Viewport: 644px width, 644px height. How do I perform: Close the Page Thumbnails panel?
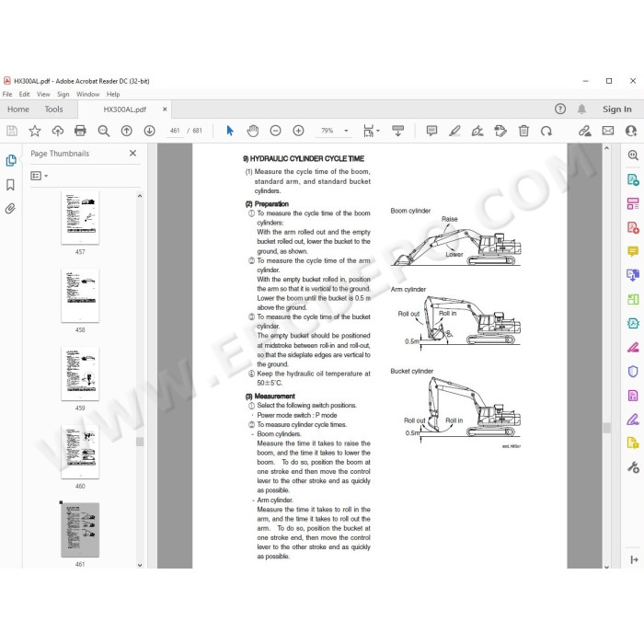click(132, 154)
